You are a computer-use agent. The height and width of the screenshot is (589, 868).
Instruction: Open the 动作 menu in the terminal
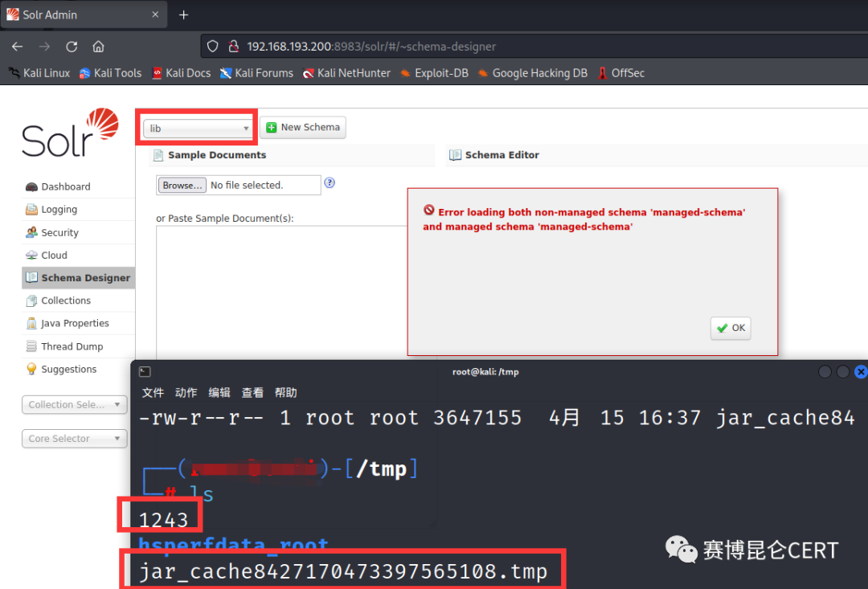pos(186,392)
